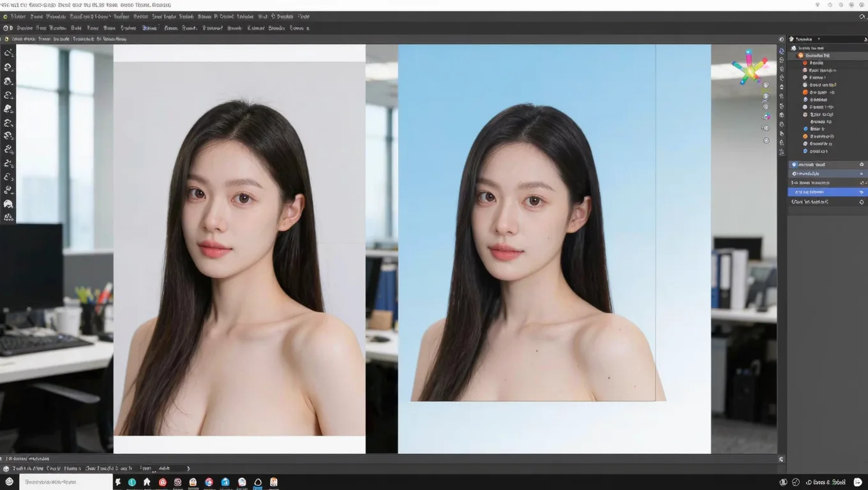The height and width of the screenshot is (490, 868).
Task: Open the notification icon at the taskbar's far end
Action: click(857, 482)
